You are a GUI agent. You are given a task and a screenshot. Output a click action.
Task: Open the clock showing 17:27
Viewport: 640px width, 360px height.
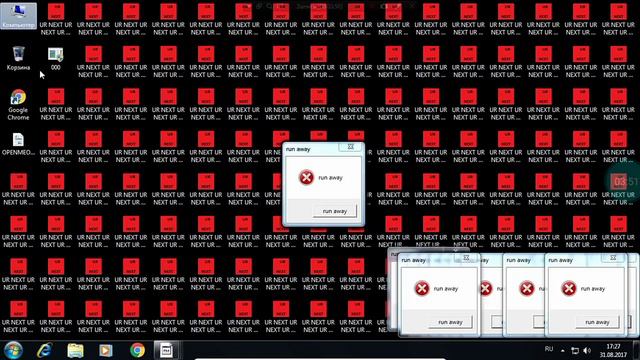(613, 350)
